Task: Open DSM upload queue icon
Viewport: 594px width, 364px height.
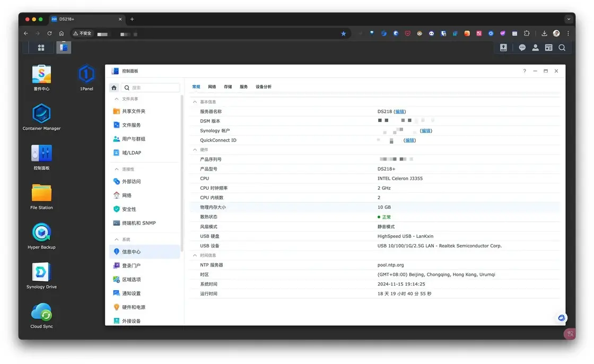Action: coord(503,48)
